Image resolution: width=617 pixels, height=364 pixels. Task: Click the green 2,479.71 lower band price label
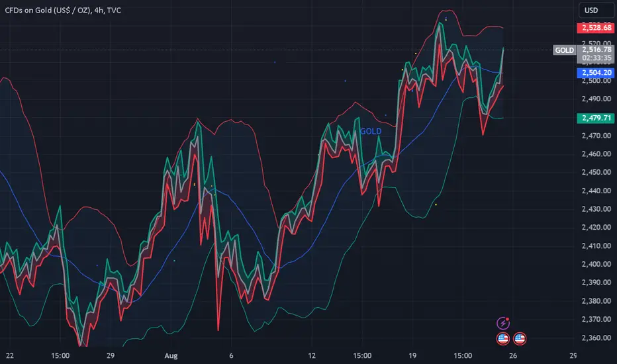click(596, 118)
